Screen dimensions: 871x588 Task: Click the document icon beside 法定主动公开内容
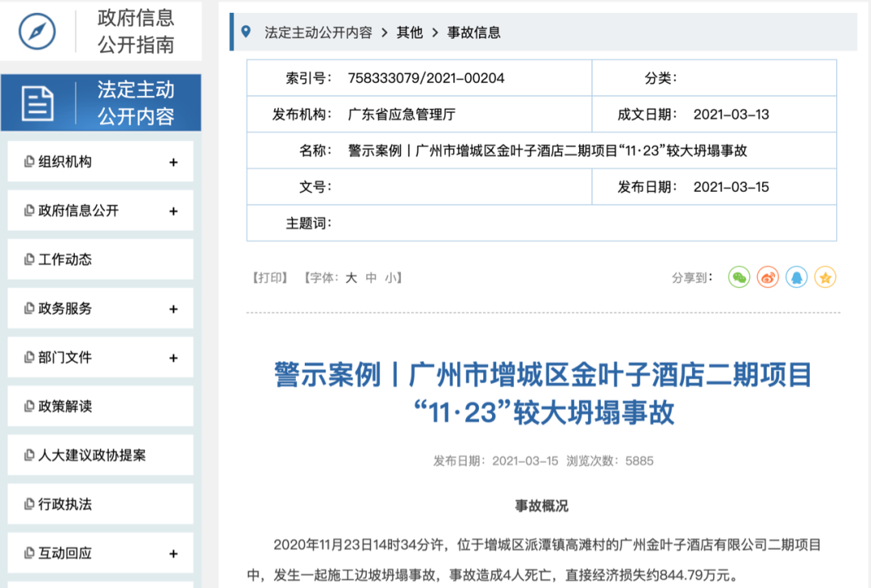[x=37, y=103]
